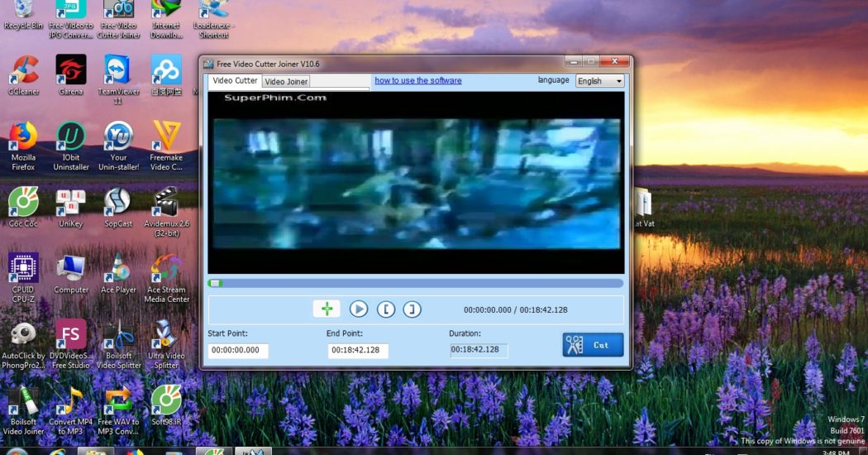The height and width of the screenshot is (455, 868).
Task: Click the Start Point time field
Action: pyautogui.click(x=238, y=350)
